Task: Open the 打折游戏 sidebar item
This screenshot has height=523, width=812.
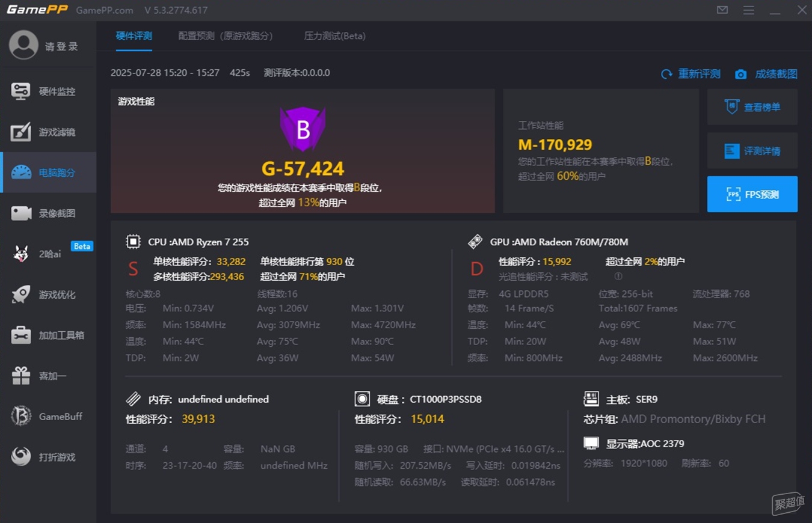Action: (48, 457)
